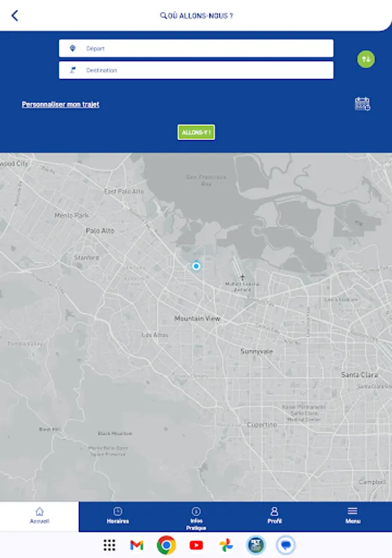Go back with the top-left arrow
The height and width of the screenshot is (558, 392).
[x=15, y=15]
